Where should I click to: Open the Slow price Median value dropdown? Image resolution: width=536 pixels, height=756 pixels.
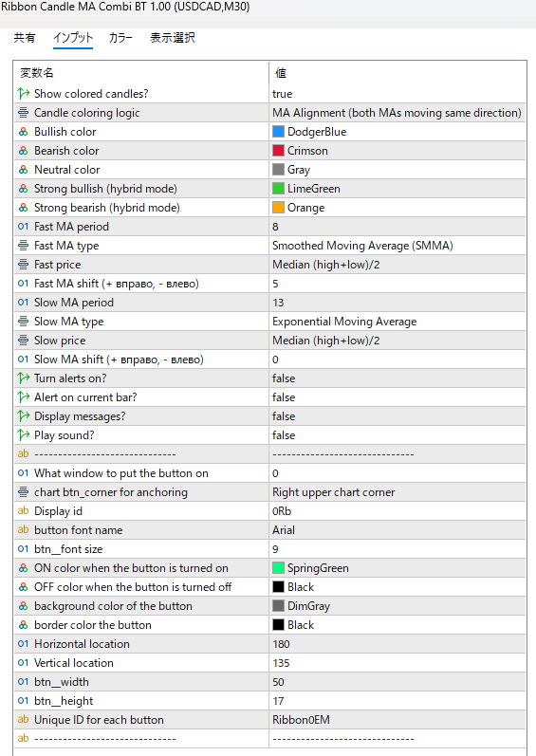click(x=397, y=341)
